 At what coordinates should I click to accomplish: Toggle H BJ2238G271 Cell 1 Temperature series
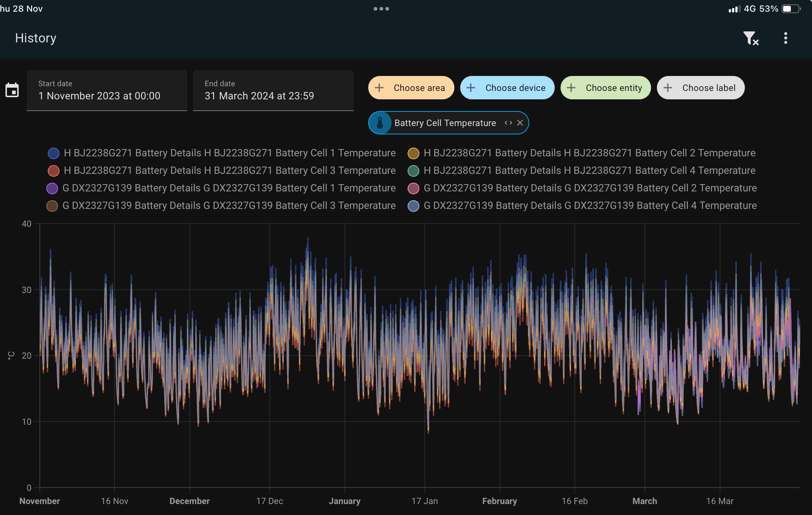222,153
